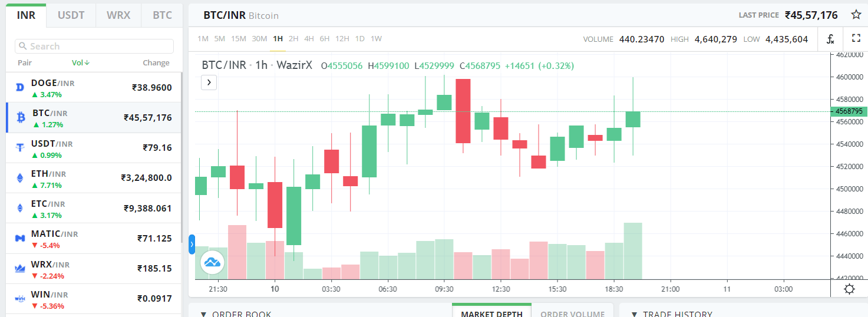
Task: Select the 30M timeframe
Action: pos(259,38)
